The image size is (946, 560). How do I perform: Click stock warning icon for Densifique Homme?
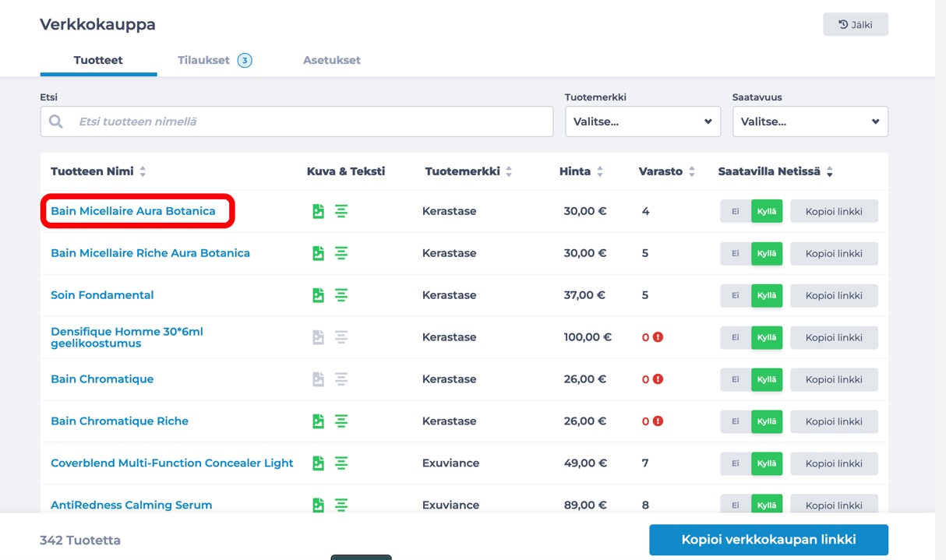point(658,337)
